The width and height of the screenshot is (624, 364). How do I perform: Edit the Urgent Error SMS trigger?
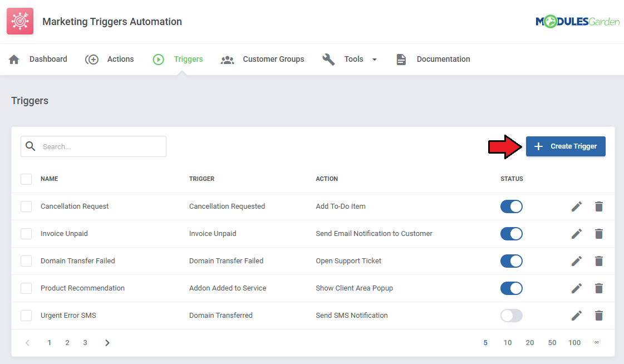[x=576, y=316]
